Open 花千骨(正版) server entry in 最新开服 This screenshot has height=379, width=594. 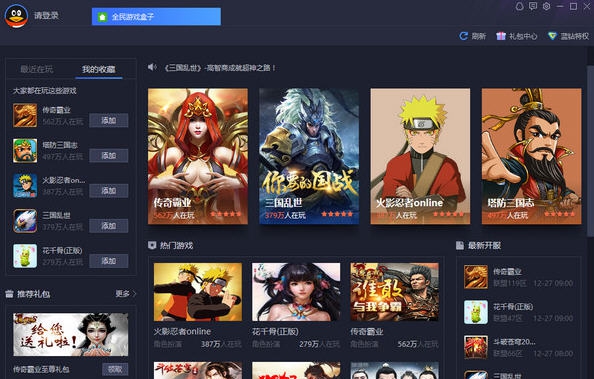tap(519, 312)
